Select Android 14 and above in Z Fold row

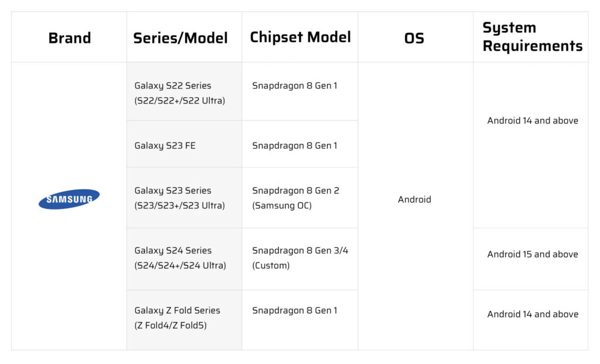tap(533, 314)
